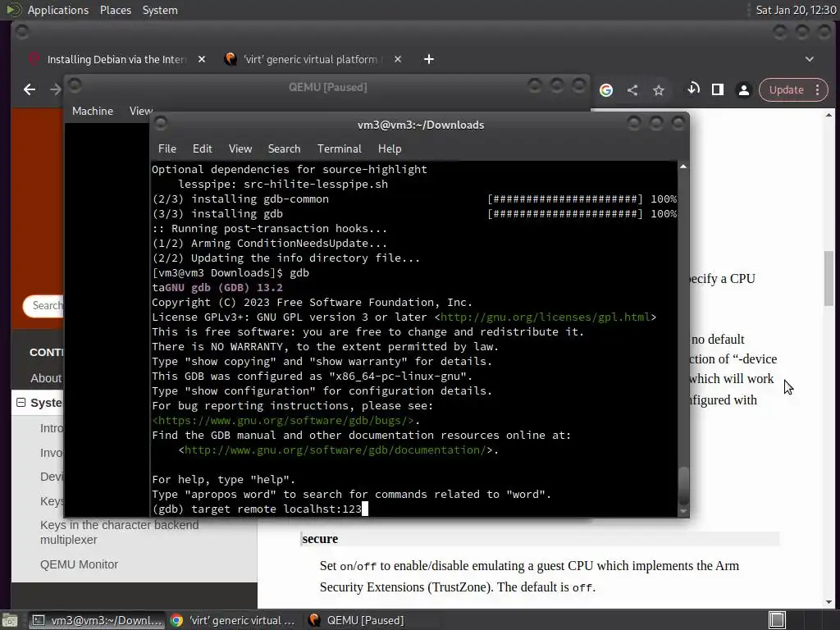
Task: Switch to 'virt' generic virtual platform tab
Action: (x=310, y=59)
